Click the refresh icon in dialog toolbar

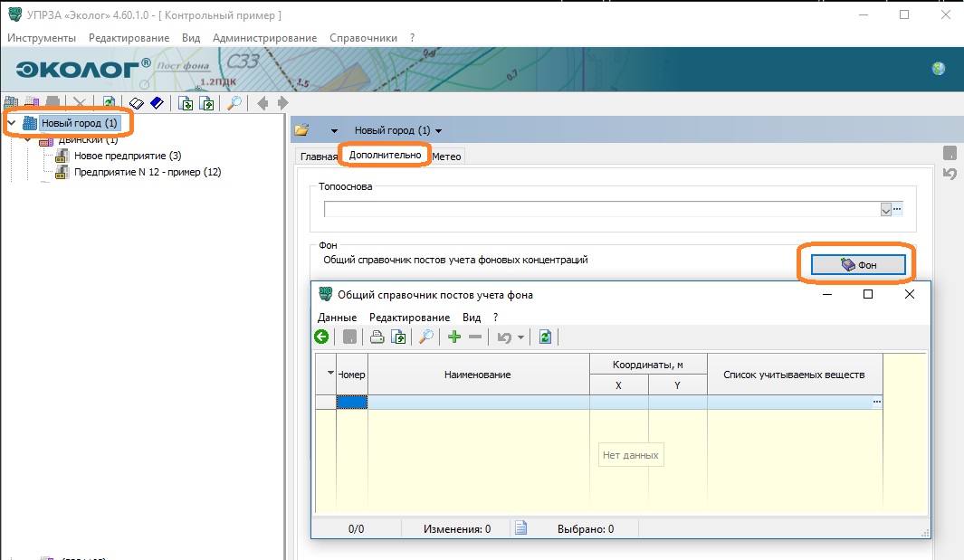point(545,337)
